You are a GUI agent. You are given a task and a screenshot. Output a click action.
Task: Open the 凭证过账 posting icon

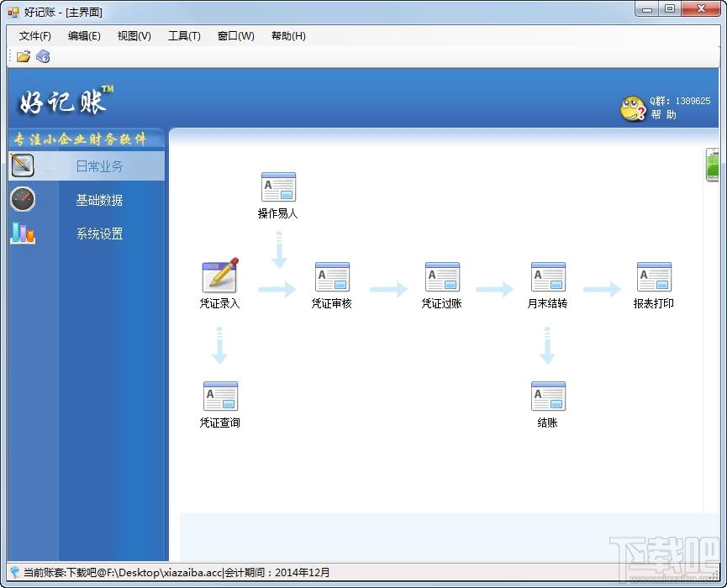point(442,276)
